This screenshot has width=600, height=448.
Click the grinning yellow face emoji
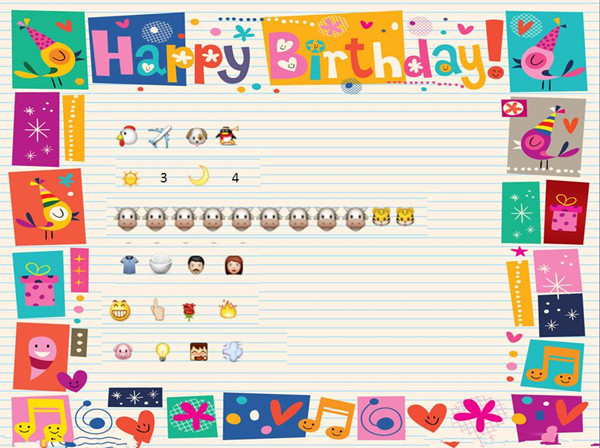pyautogui.click(x=120, y=310)
